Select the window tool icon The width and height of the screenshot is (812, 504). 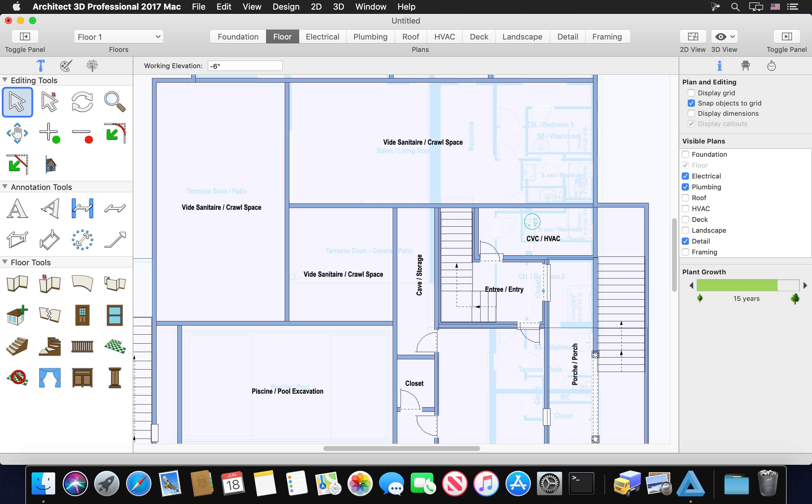115,315
